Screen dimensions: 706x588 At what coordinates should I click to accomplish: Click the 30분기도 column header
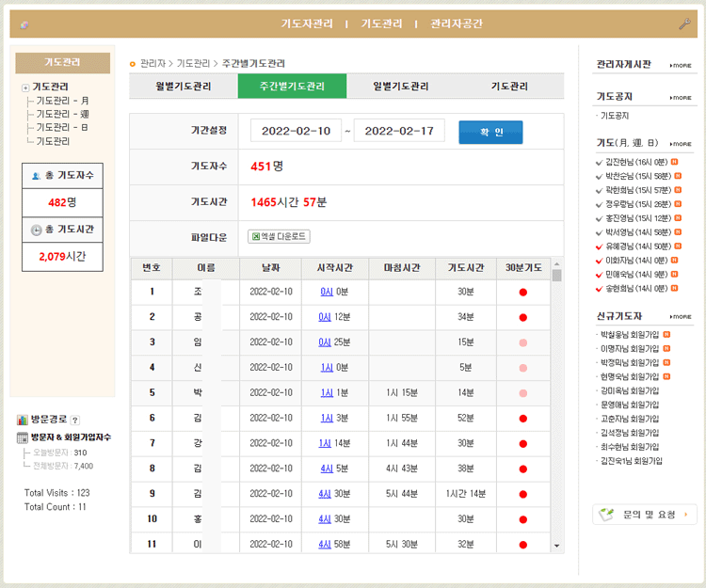click(523, 268)
